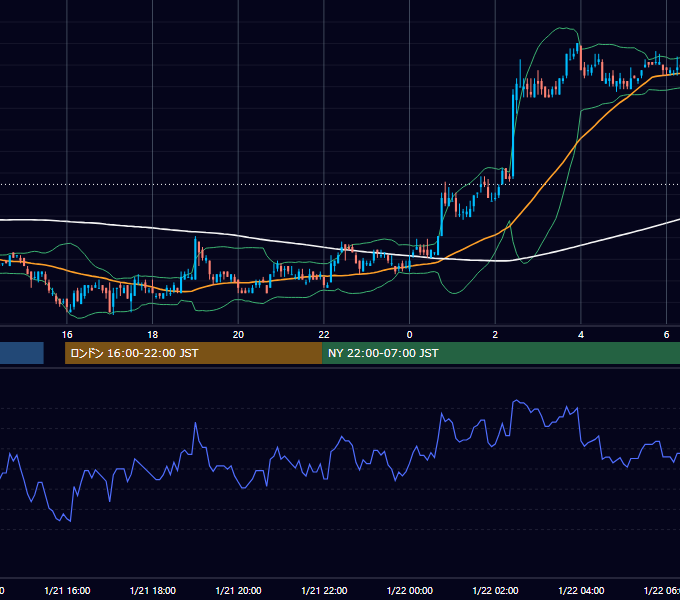
Task: Click the 22 hour label on price chart axis
Action: point(324,335)
